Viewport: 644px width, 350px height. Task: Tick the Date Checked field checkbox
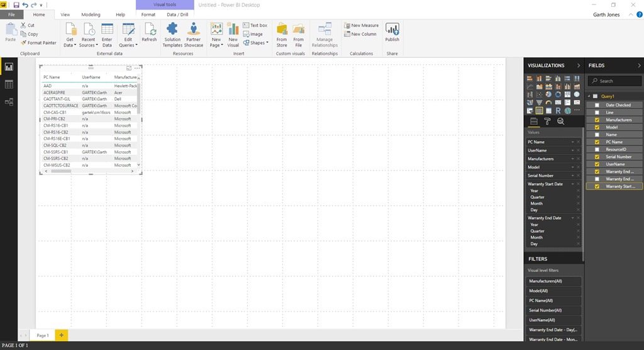[x=597, y=105]
